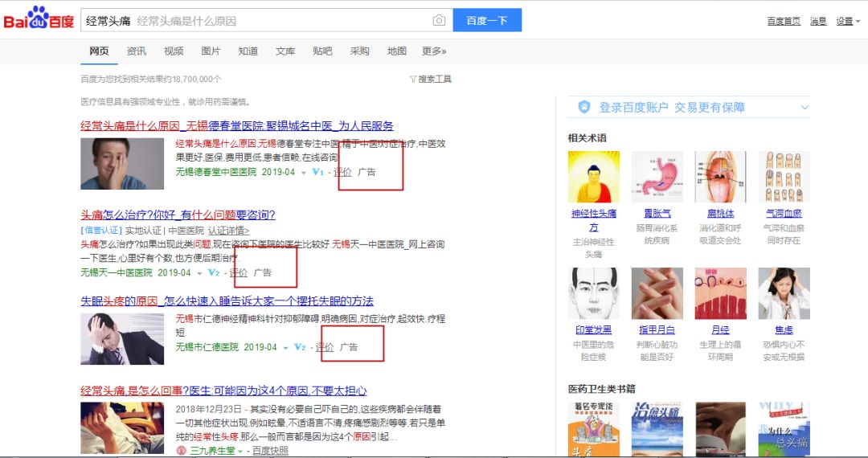Click V2 badge beside 无锡市仁德医院

(300, 347)
